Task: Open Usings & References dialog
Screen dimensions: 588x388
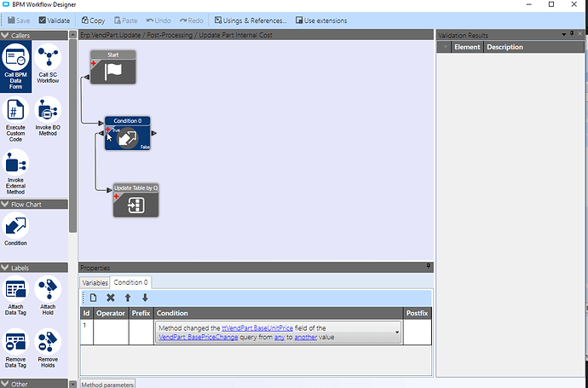Action: (251, 20)
